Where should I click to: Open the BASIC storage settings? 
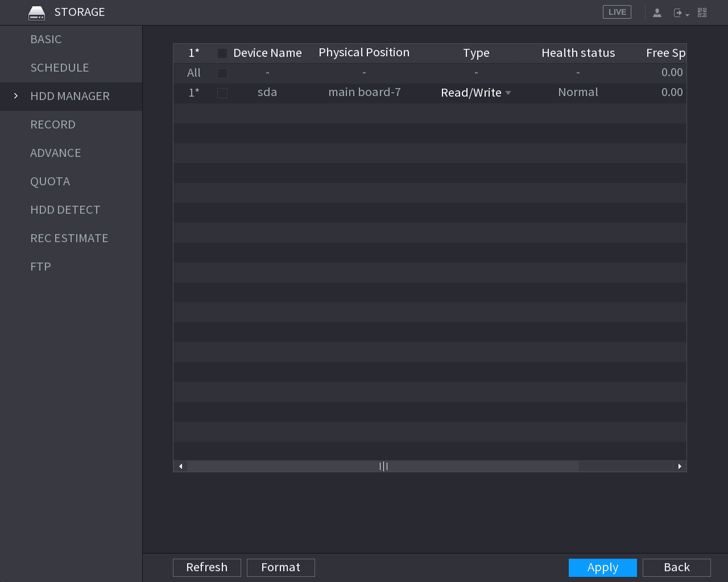click(x=71, y=39)
